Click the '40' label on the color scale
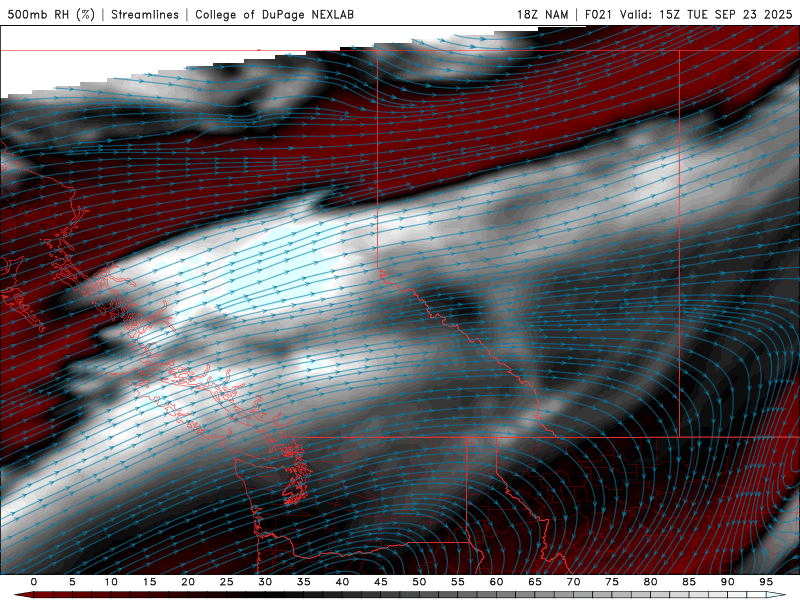 point(342,582)
